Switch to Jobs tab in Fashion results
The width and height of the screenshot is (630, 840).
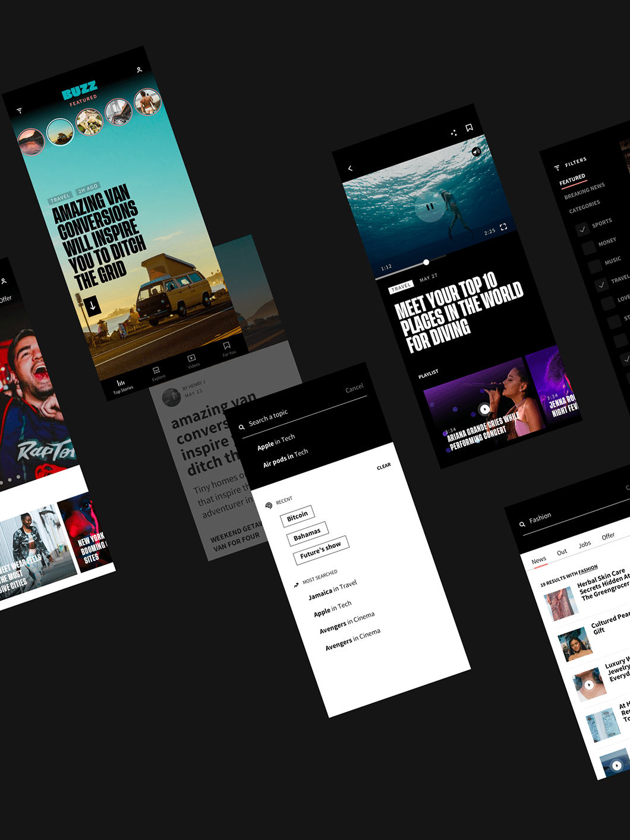585,544
